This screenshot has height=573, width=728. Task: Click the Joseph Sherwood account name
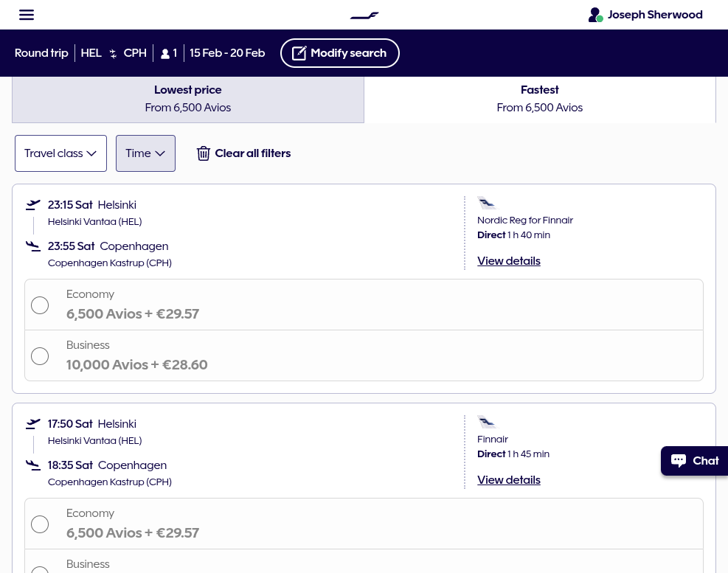tap(655, 15)
